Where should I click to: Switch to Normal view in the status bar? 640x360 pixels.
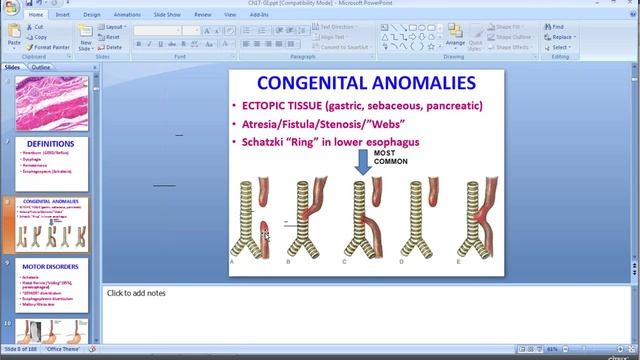(522, 349)
